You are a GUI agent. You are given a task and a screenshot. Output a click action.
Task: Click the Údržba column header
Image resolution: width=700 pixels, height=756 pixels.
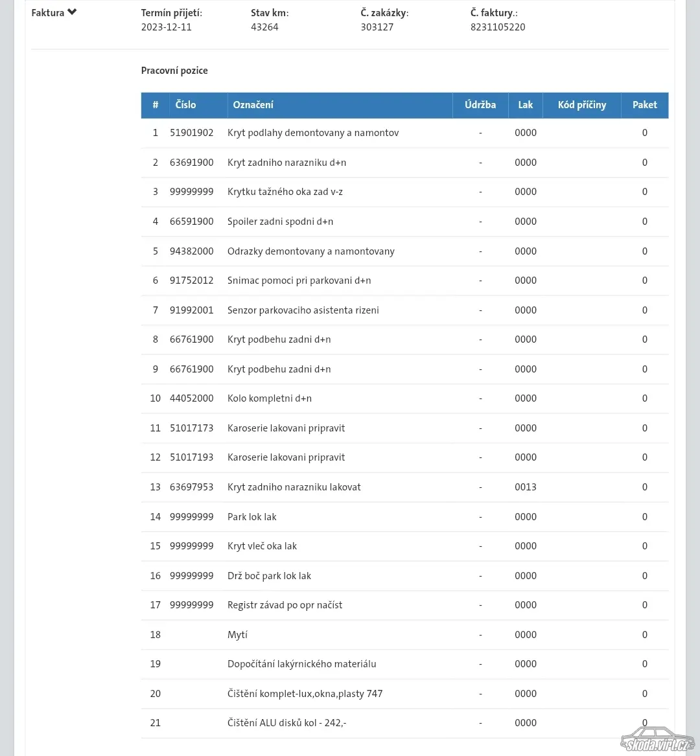pos(480,105)
